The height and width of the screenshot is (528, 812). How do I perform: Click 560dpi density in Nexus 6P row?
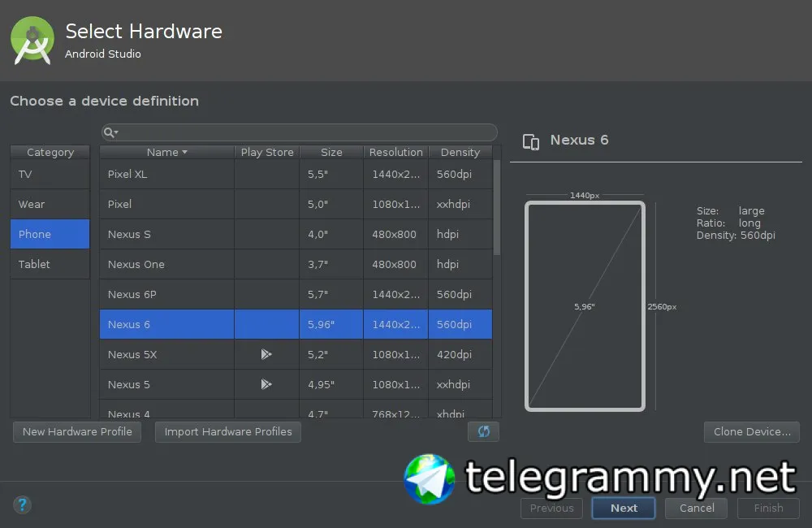460,294
